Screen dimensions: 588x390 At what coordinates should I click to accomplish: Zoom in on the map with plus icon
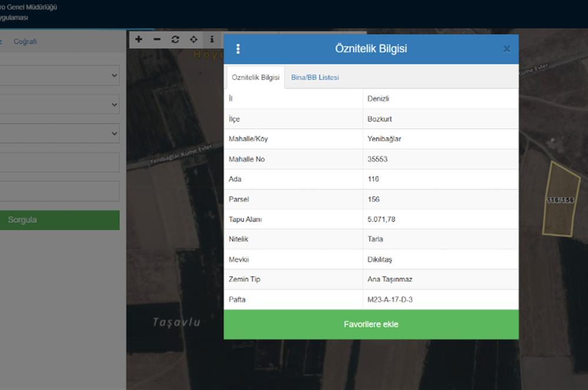coord(139,39)
